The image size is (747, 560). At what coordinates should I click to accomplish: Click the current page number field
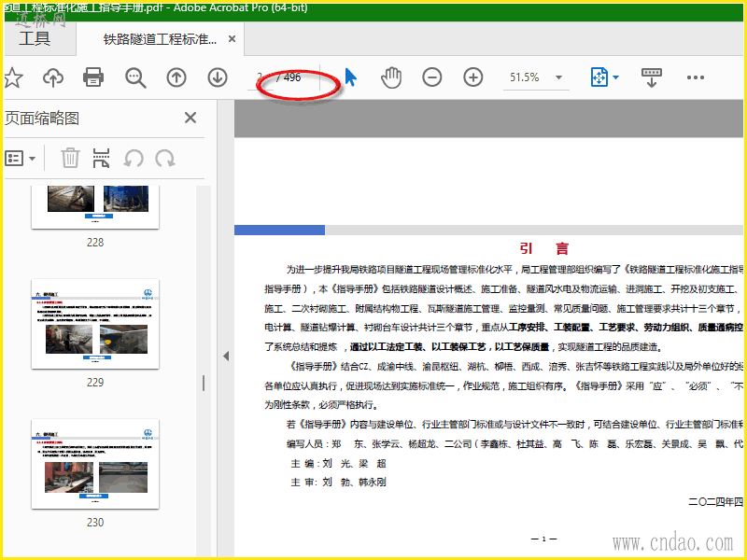[261, 77]
